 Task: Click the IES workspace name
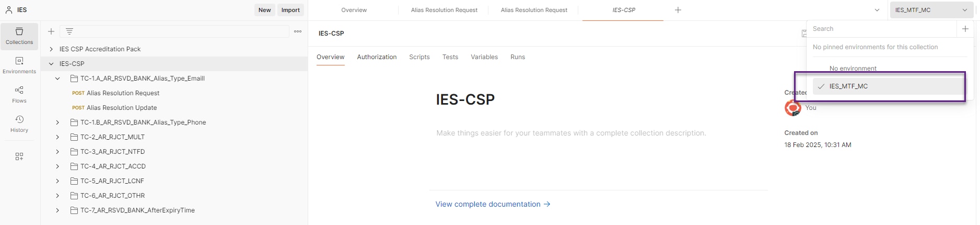coord(22,10)
